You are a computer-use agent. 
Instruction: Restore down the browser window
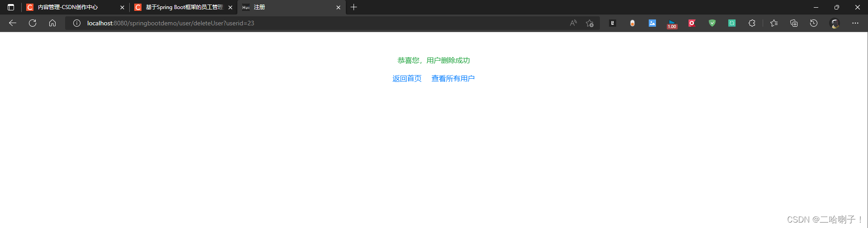tap(837, 7)
